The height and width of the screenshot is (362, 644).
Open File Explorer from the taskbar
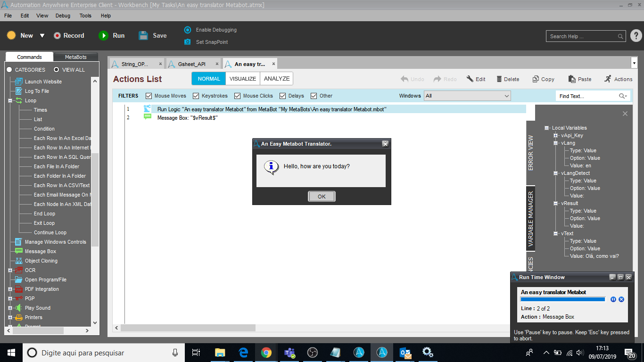coord(220,353)
